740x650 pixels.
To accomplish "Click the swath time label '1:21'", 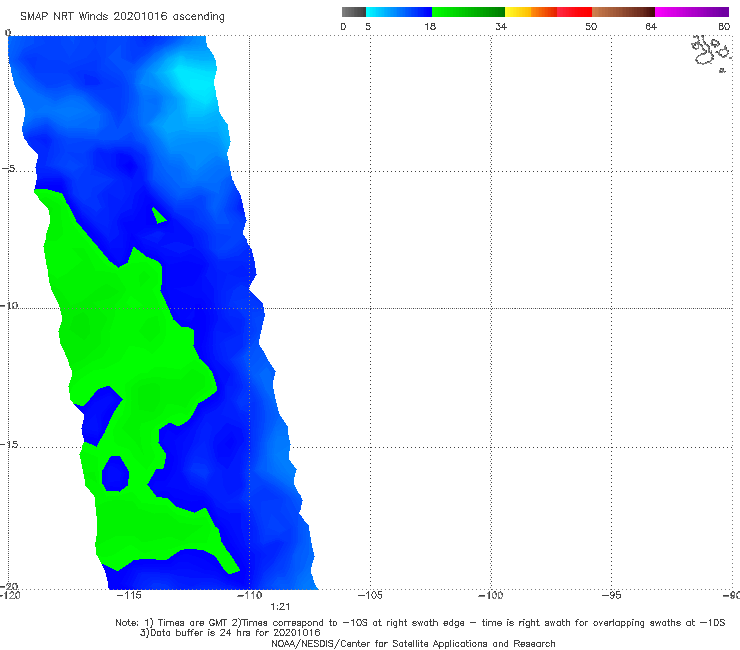I will coord(280,607).
